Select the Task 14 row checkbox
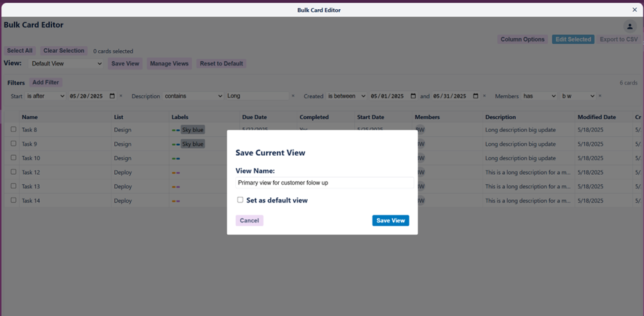The width and height of the screenshot is (644, 316). coord(14,201)
